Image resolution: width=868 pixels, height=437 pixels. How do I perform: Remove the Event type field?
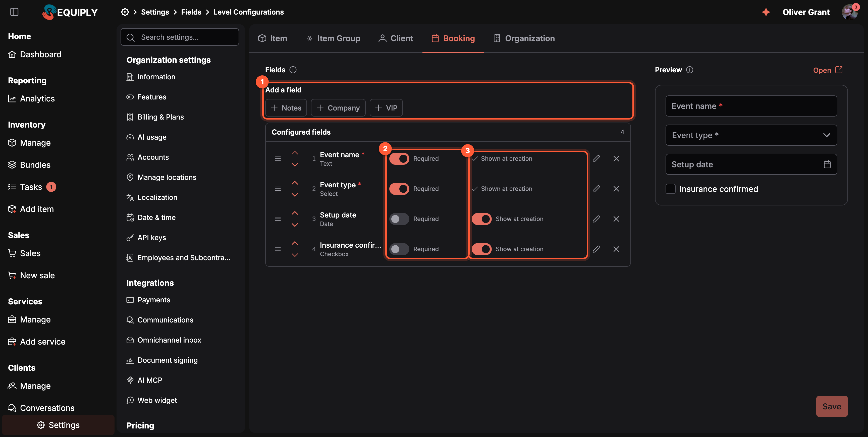coord(616,189)
